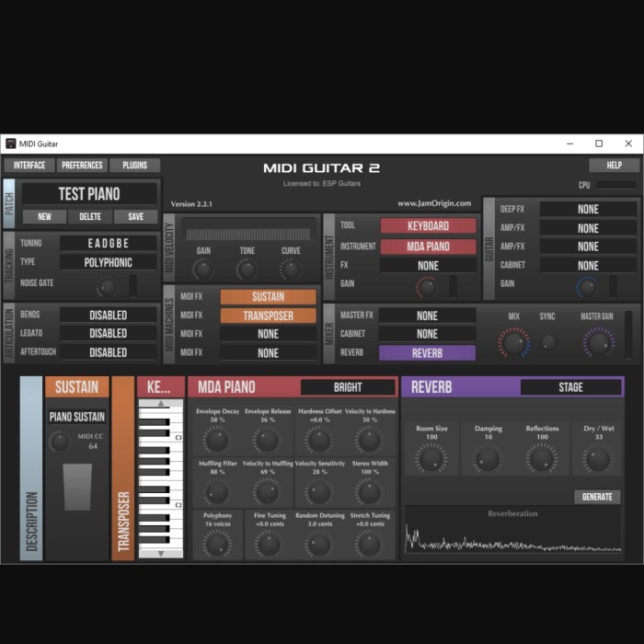
Task: Click the Generate reverb button
Action: coord(597,497)
